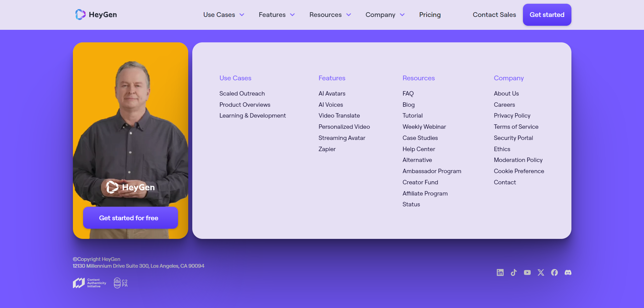Open Help Center link

click(x=419, y=149)
